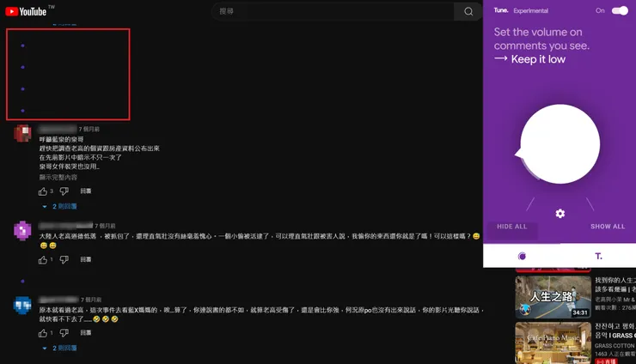This screenshot has width=636, height=364.
Task: Open GRASS COTTON channel name
Action: click(615, 346)
